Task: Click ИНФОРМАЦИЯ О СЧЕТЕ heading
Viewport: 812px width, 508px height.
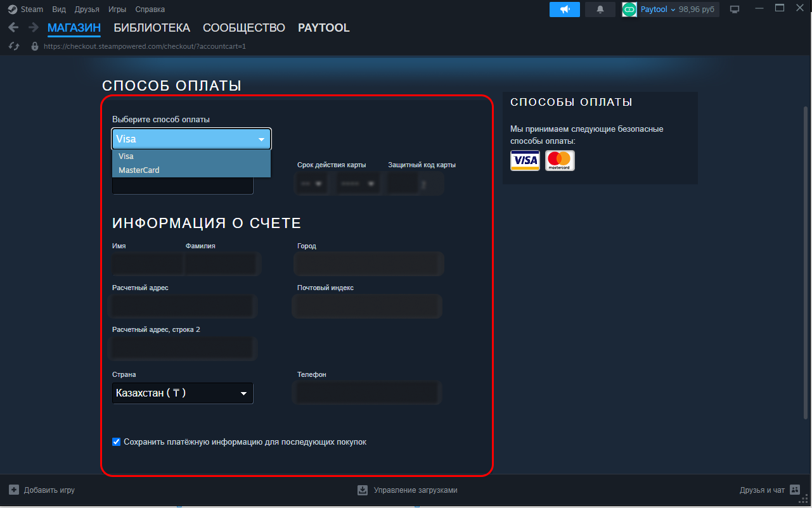Action: click(207, 223)
